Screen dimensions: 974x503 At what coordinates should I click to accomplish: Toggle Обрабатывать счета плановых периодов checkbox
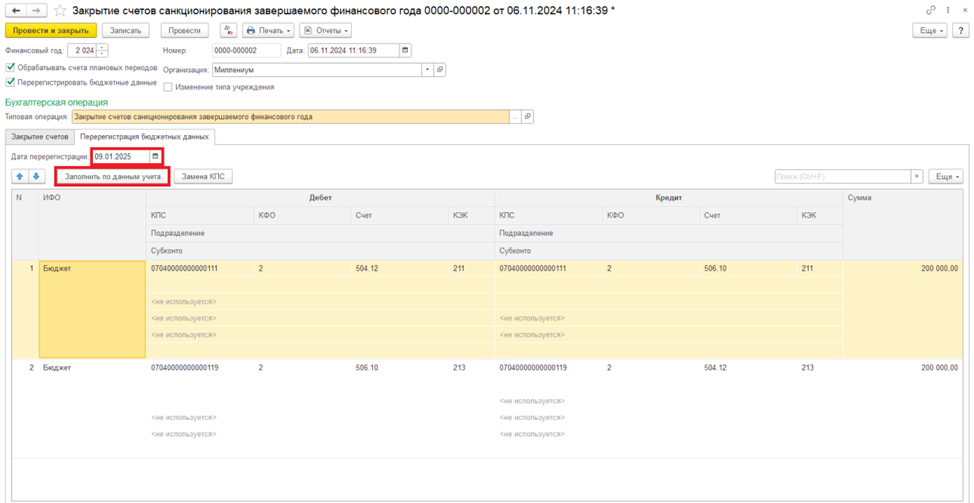[x=9, y=68]
